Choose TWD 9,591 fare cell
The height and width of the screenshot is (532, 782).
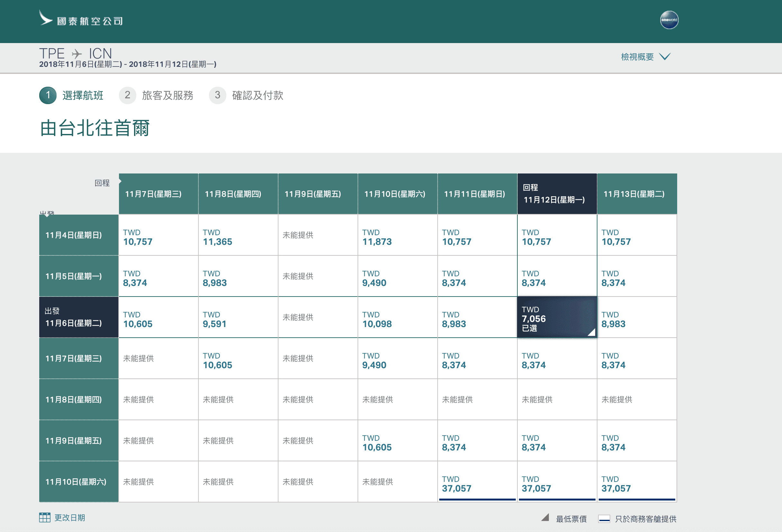tap(238, 317)
